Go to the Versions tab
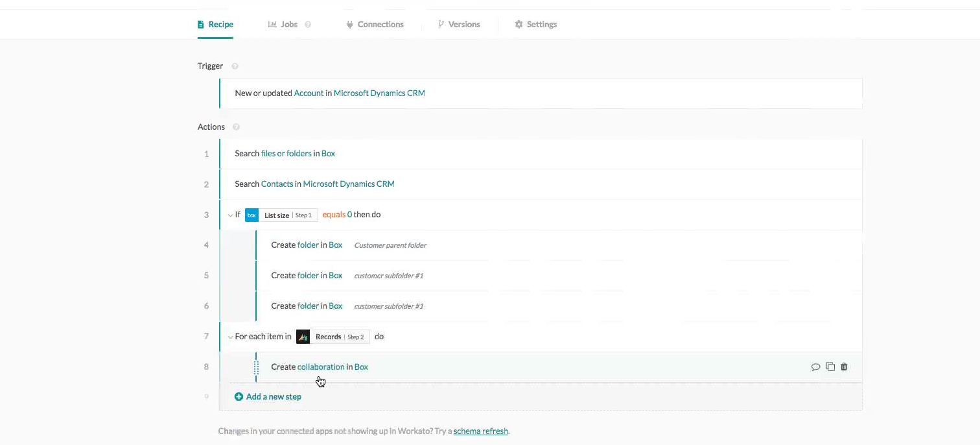 click(459, 24)
